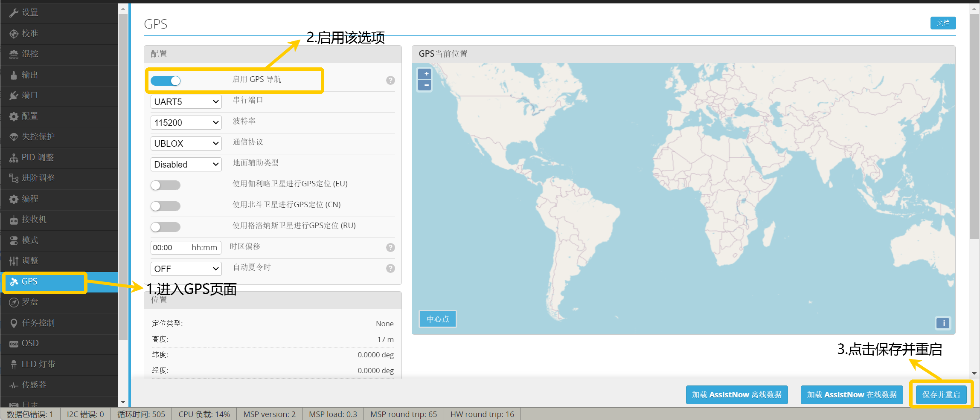
Task: Click 加载 AssistNow 在线数据 button
Action: click(x=852, y=395)
